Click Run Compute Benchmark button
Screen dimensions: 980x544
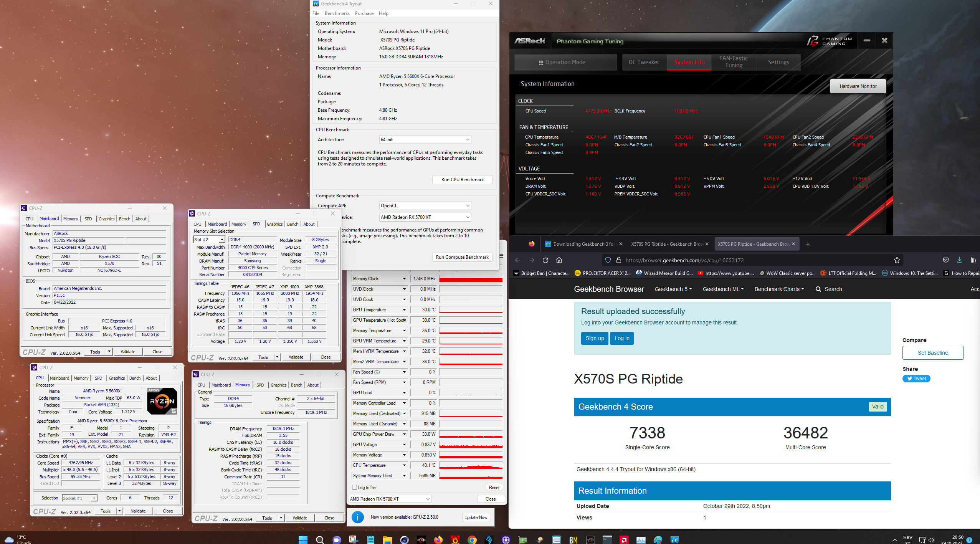point(462,257)
